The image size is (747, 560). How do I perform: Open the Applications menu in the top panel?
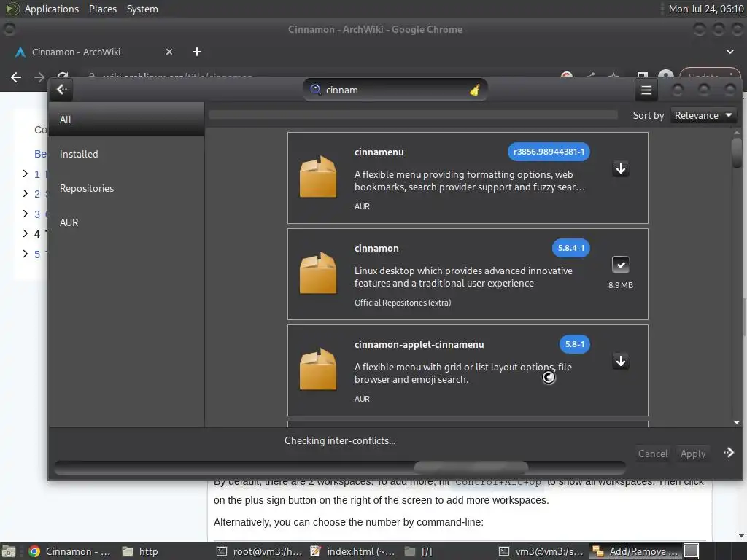52,9
